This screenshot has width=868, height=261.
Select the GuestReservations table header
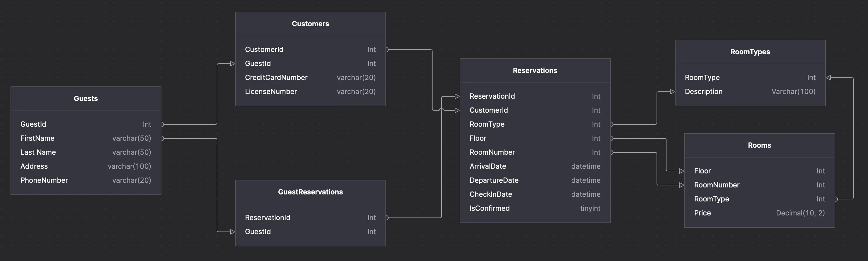310,192
